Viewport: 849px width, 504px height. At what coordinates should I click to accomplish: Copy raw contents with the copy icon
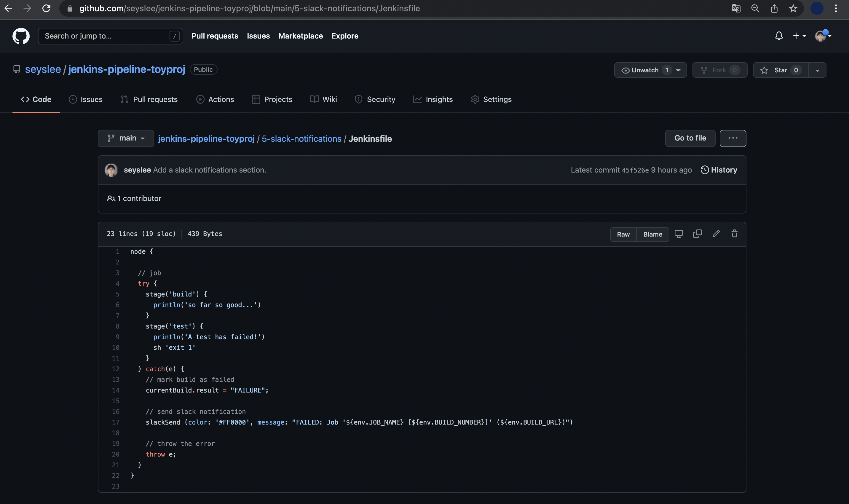697,234
